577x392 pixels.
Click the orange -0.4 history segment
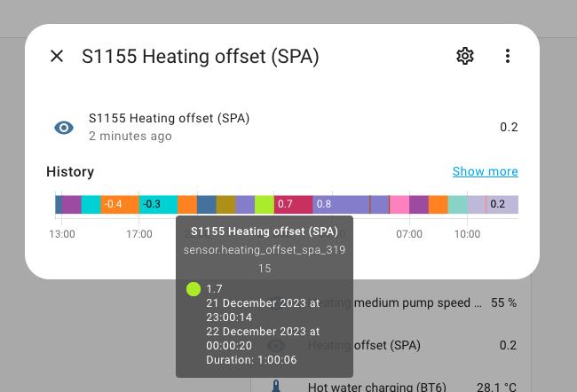(x=120, y=204)
